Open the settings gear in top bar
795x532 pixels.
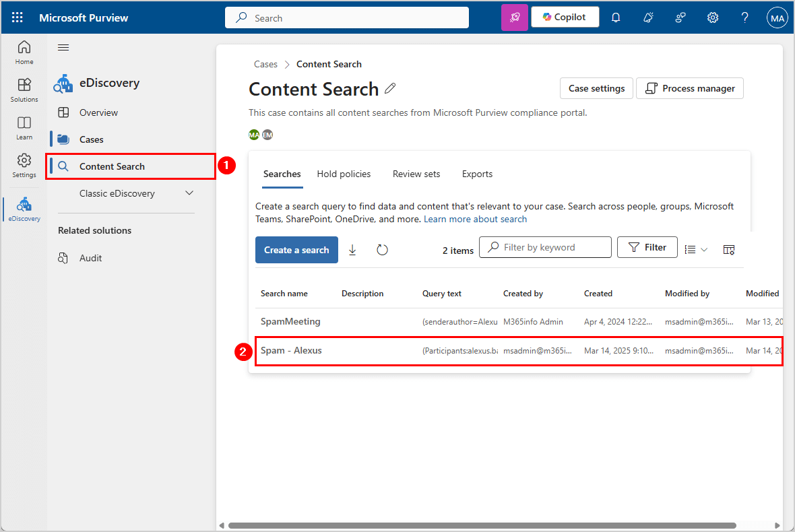click(x=712, y=18)
